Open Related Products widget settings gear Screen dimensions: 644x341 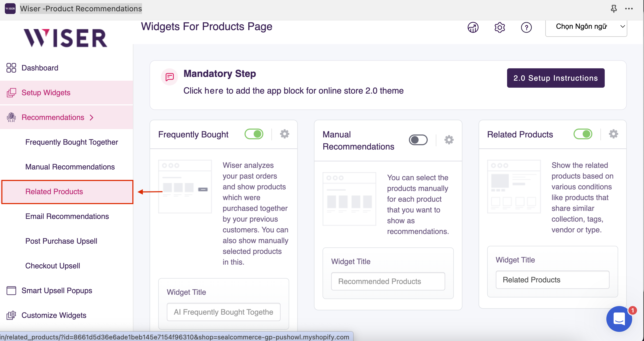pos(613,134)
